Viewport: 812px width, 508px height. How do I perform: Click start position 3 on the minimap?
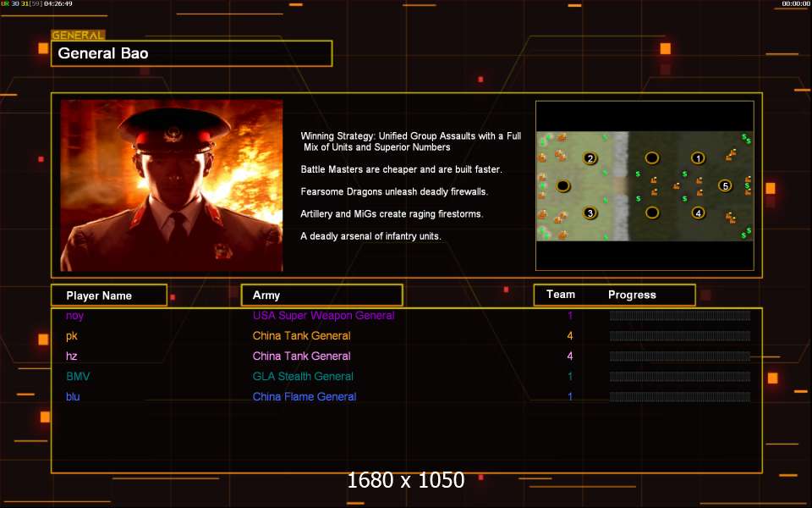pos(590,213)
